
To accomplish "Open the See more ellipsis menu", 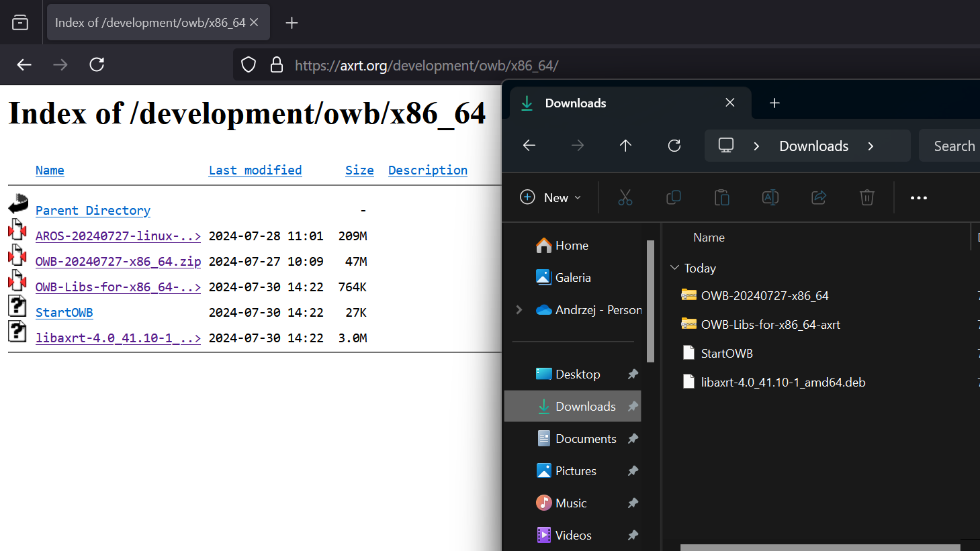I will tap(919, 198).
